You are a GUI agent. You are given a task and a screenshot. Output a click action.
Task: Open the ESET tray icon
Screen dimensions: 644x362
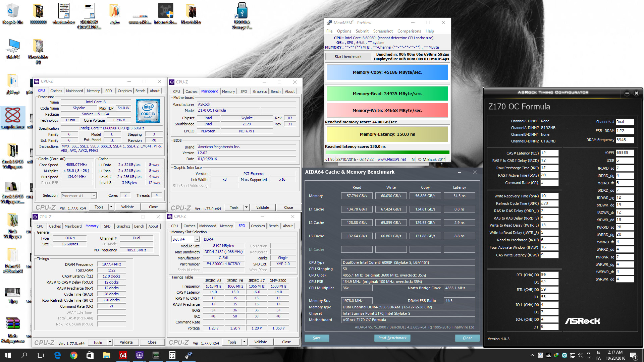pos(565,355)
